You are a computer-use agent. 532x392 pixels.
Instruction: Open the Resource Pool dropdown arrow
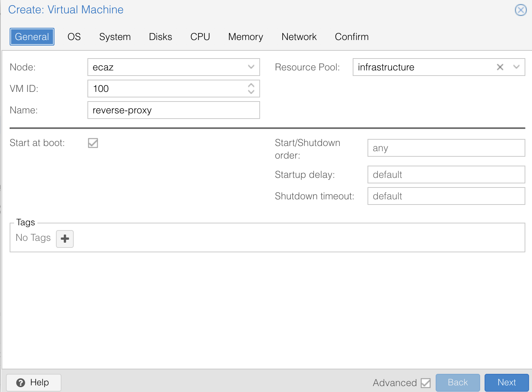tap(516, 67)
